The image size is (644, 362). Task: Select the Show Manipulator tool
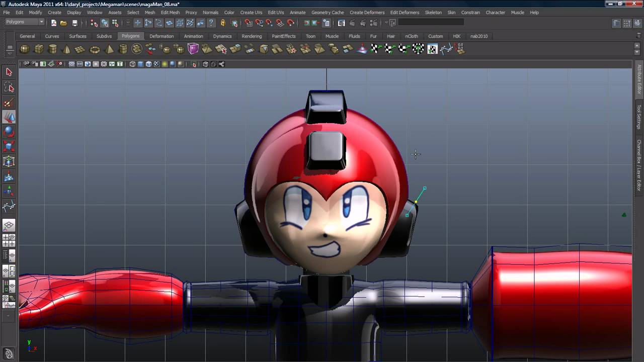click(9, 191)
